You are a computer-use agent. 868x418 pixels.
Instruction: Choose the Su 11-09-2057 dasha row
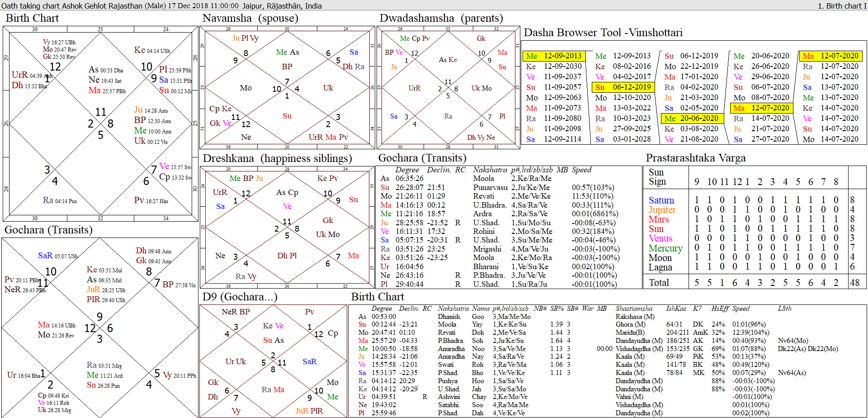[554, 87]
